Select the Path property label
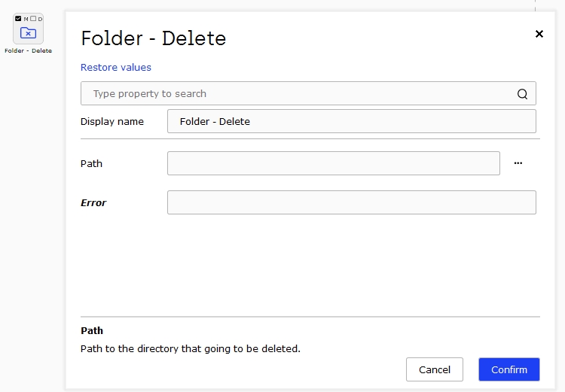The height and width of the screenshot is (392, 565). click(91, 164)
